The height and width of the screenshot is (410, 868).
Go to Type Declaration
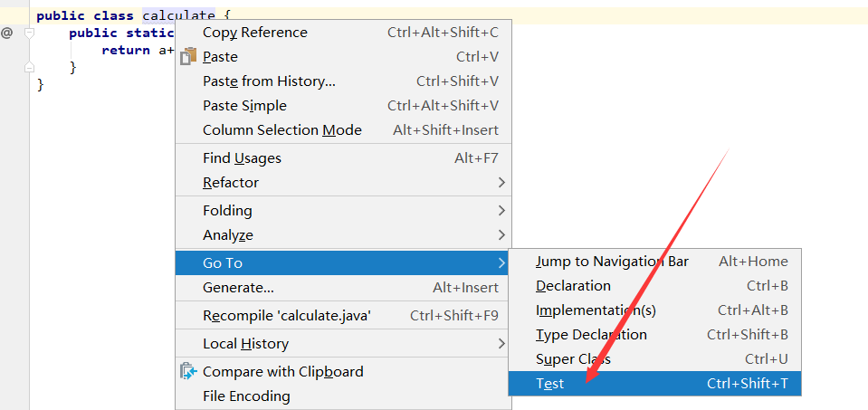591,335
